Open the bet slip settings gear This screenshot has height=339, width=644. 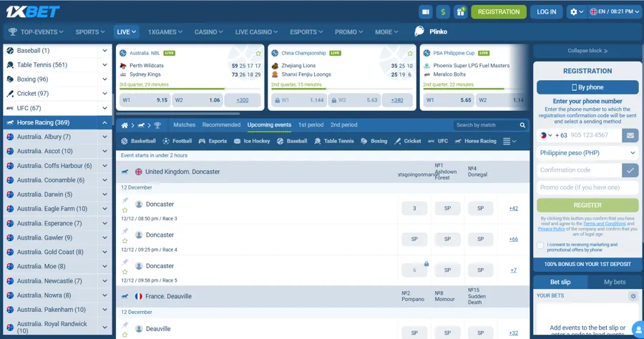[633, 296]
